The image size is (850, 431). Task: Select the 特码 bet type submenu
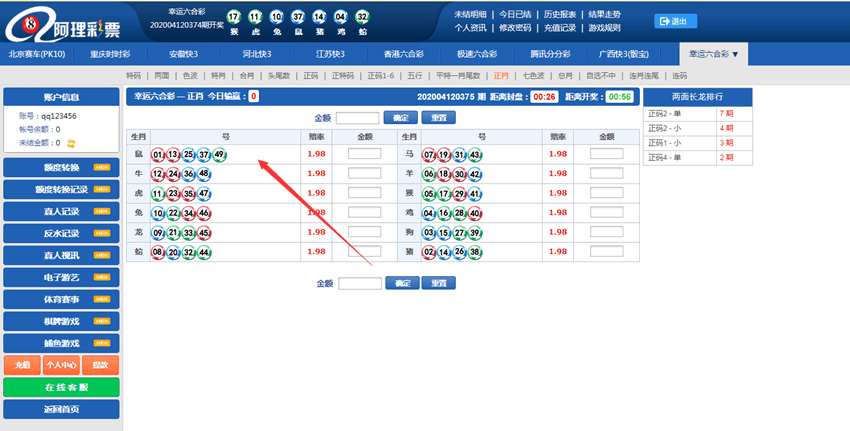[x=133, y=75]
